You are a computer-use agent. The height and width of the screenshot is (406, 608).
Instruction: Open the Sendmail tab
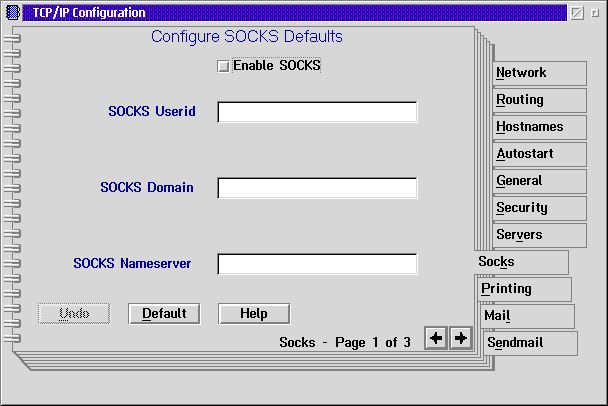[529, 343]
